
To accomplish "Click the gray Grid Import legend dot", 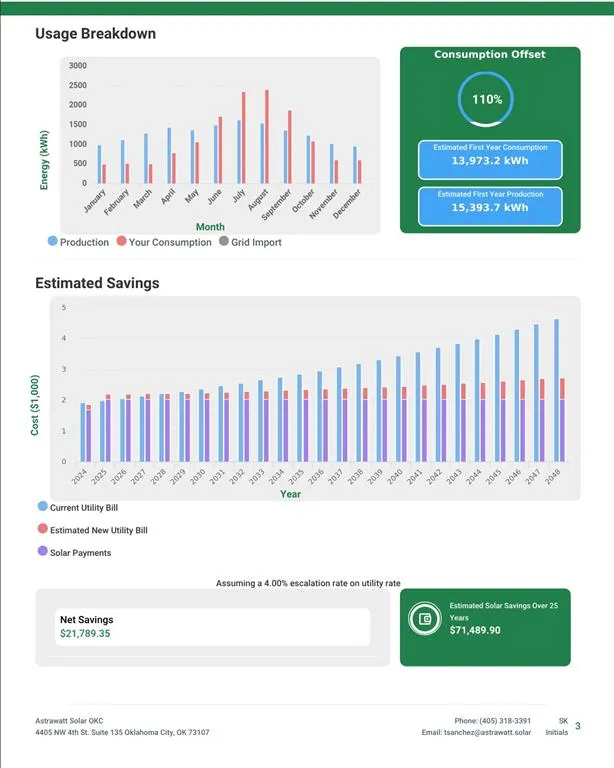I will pyautogui.click(x=223, y=242).
